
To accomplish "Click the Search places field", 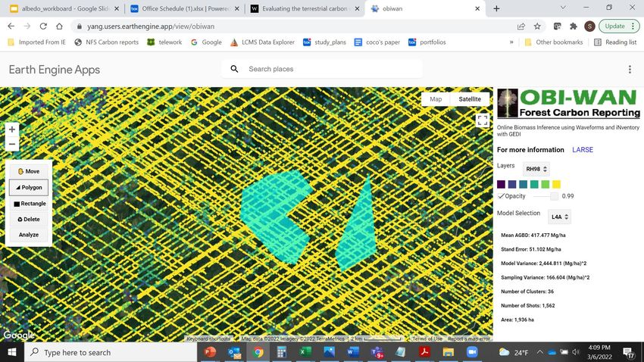I will [x=321, y=69].
